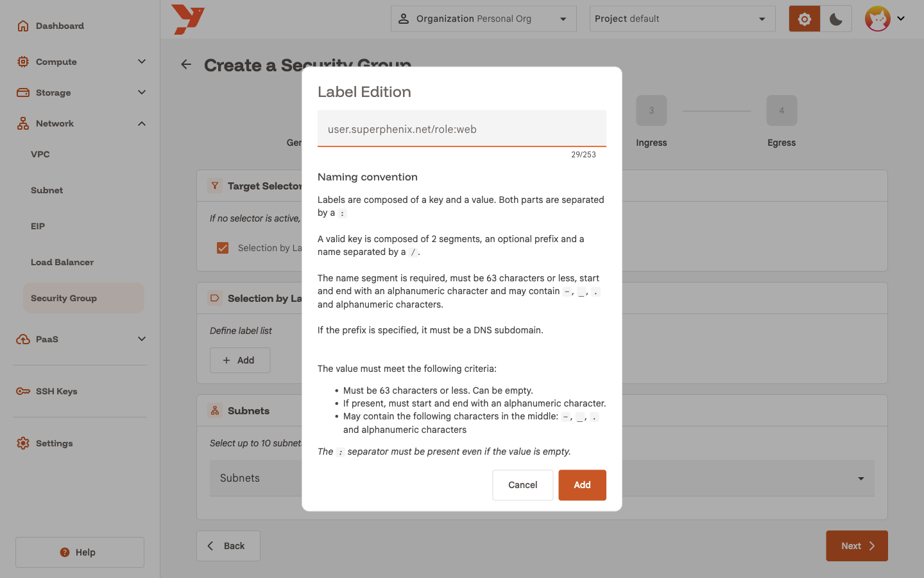Click the application logo in header
Screen dimensions: 924x578
tap(188, 19)
